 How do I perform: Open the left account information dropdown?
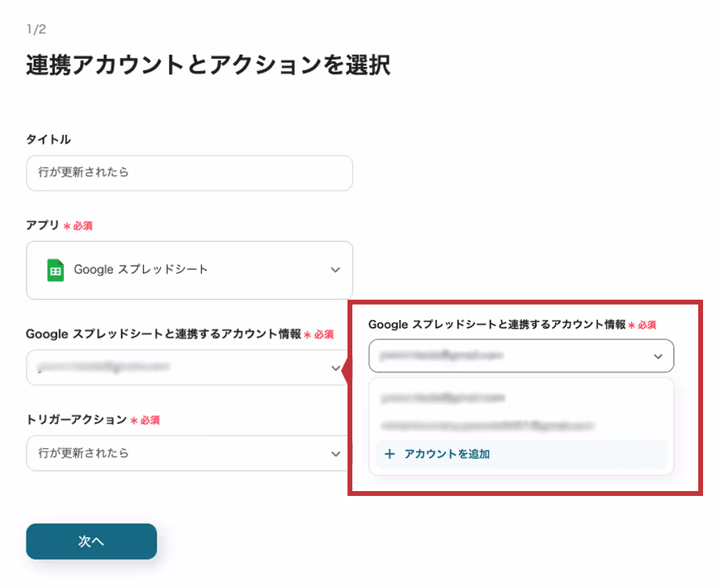(187, 367)
